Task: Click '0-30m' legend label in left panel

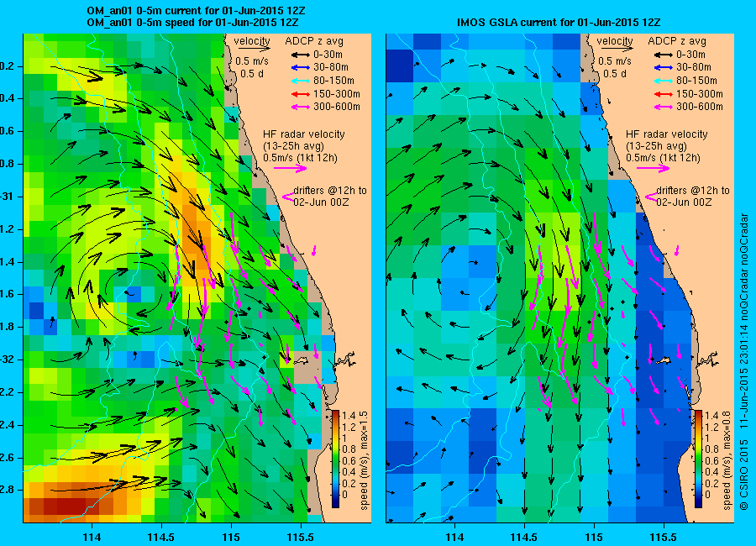Action: pos(328,55)
